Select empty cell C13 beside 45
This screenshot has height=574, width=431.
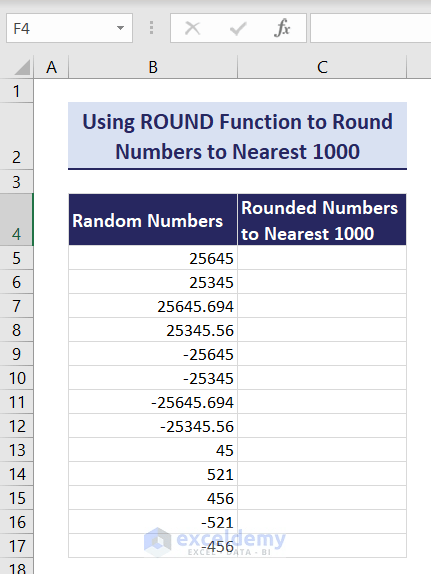322,450
